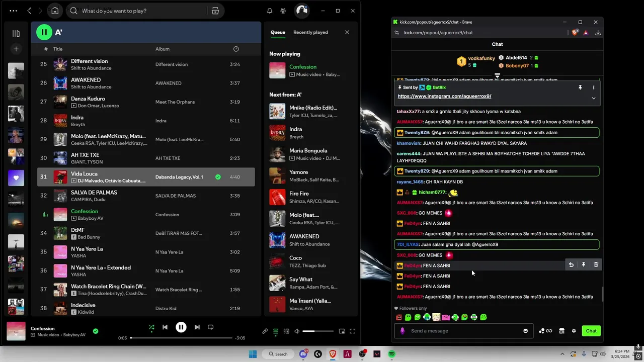
Task: Sort tracks by Title column
Action: [58, 49]
